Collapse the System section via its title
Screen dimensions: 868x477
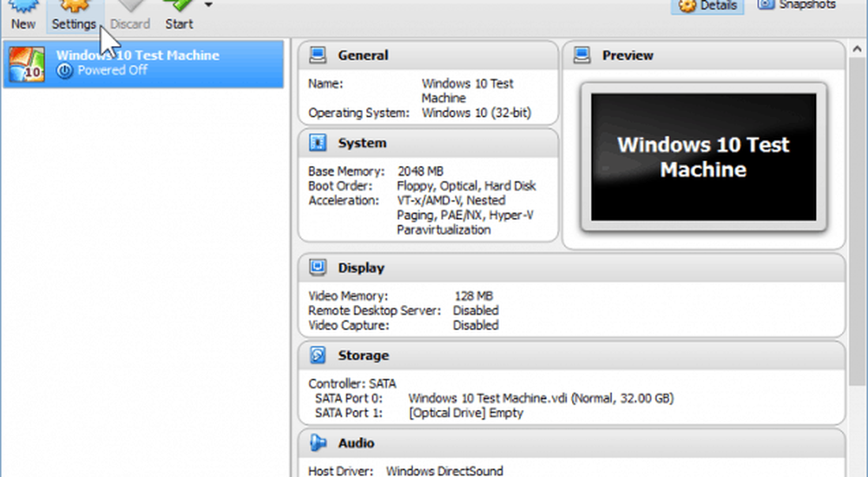pos(362,143)
